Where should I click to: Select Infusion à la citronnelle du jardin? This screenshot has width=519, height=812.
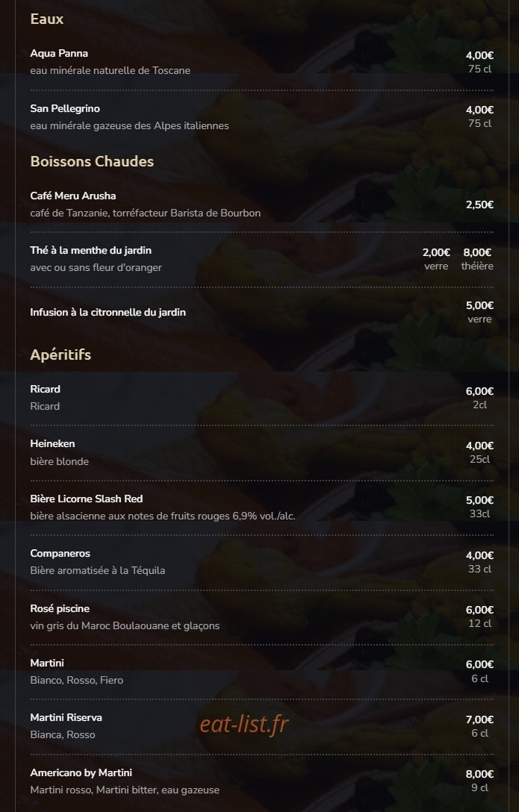108,312
